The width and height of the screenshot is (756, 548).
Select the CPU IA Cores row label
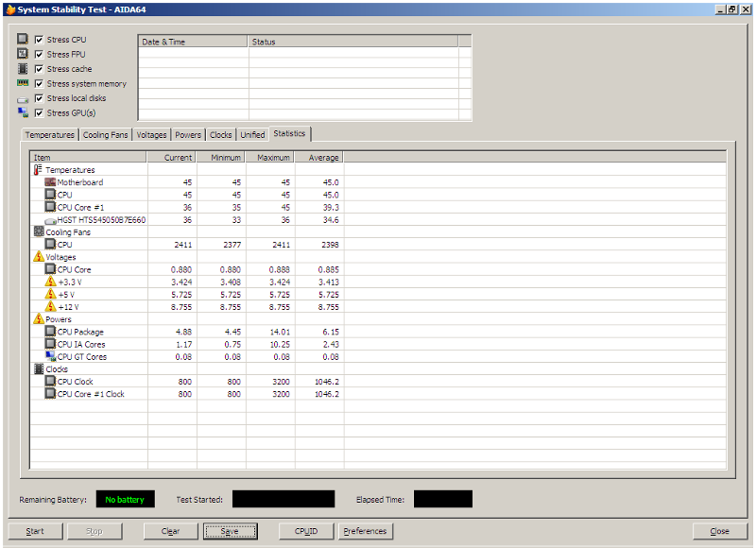[81, 344]
